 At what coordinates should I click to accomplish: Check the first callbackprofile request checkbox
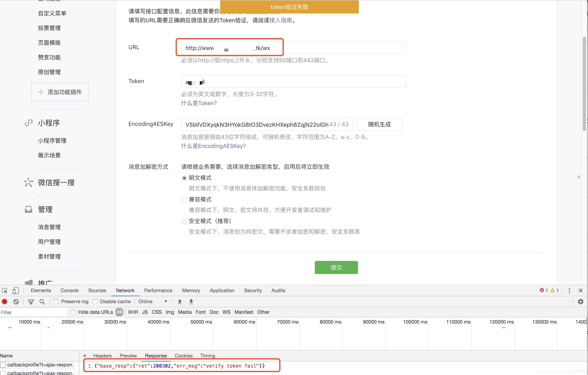pos(3,365)
